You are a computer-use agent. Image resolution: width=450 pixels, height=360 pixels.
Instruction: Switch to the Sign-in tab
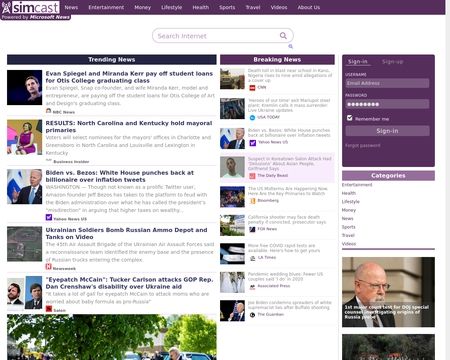(x=358, y=62)
